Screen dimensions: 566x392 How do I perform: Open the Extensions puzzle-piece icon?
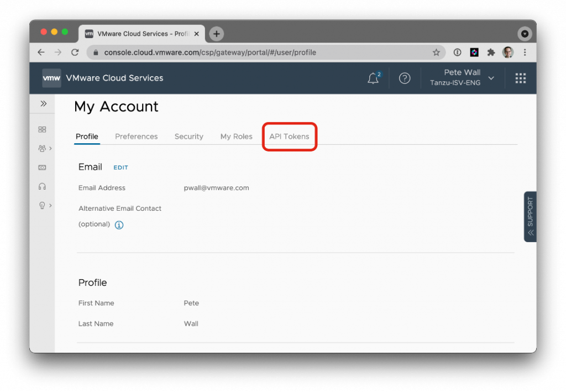click(491, 53)
